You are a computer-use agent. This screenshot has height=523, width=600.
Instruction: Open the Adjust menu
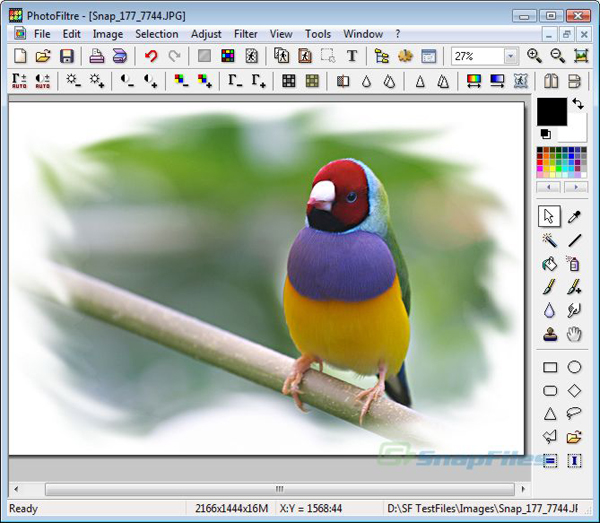[x=206, y=34]
